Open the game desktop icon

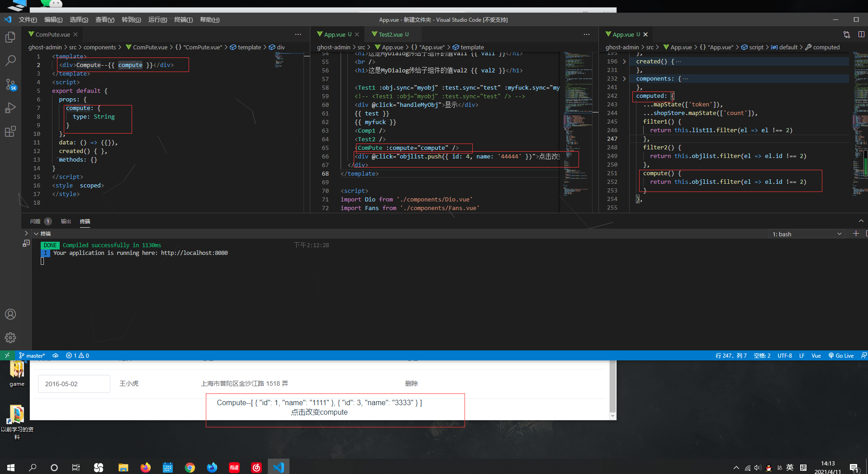17,374
